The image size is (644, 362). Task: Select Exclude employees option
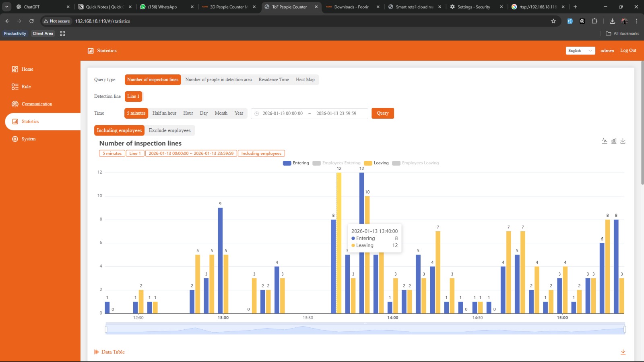[x=170, y=130]
